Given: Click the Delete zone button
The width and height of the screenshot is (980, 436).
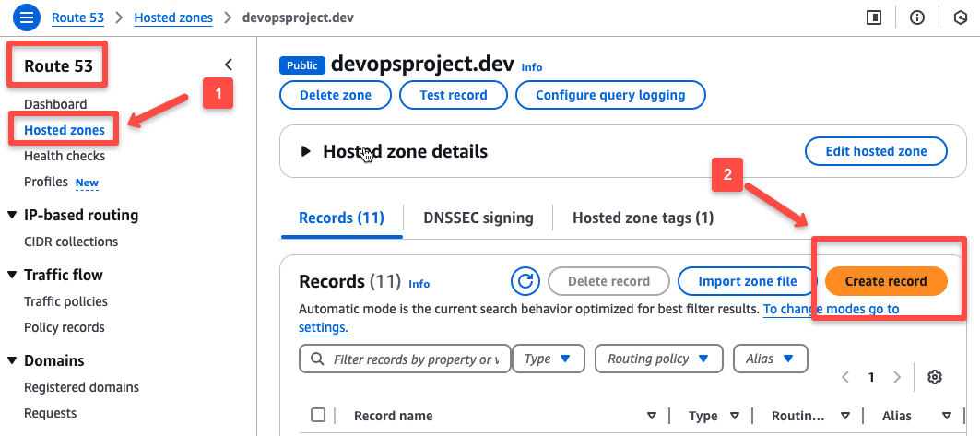Looking at the screenshot, I should 336,96.
